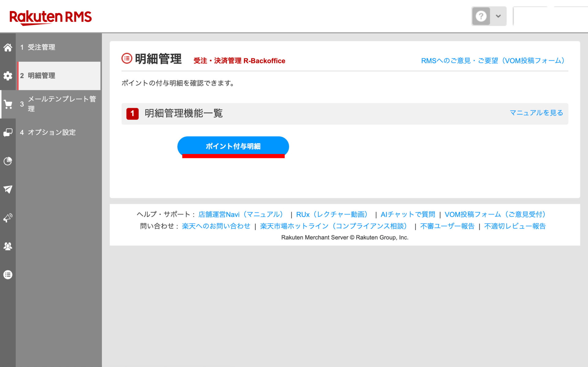Screen dimensions: 588x367
Task: Select 明細管理 menu item
Action: (59, 76)
